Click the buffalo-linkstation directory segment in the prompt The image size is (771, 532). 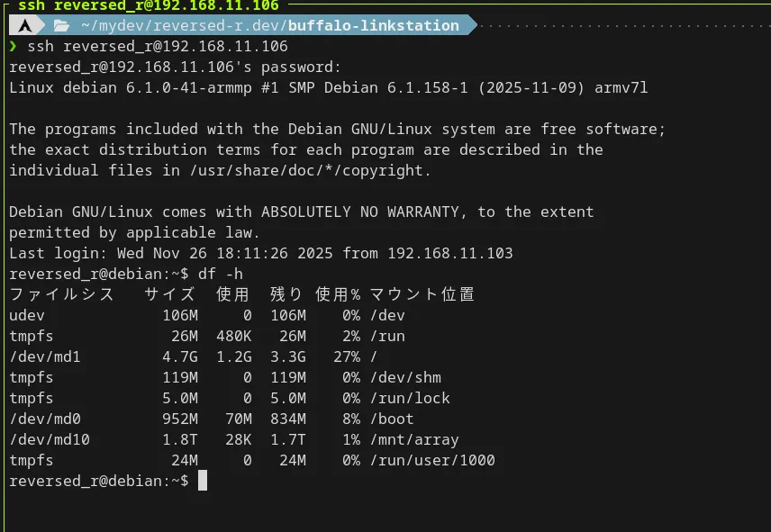[374, 25]
